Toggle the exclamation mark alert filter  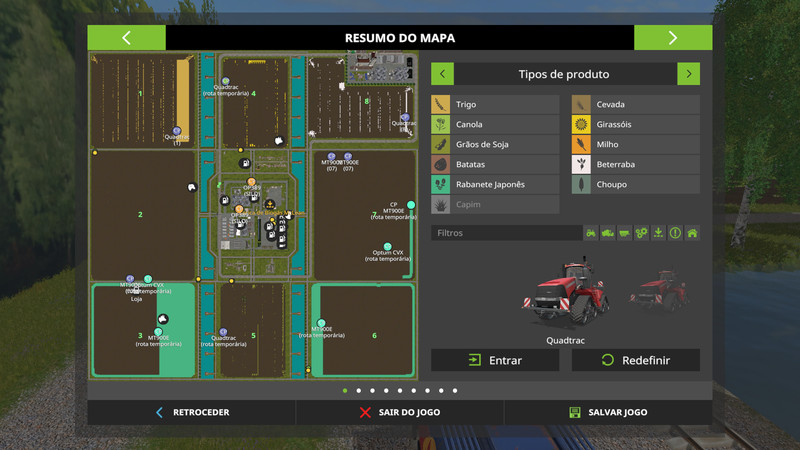675,233
